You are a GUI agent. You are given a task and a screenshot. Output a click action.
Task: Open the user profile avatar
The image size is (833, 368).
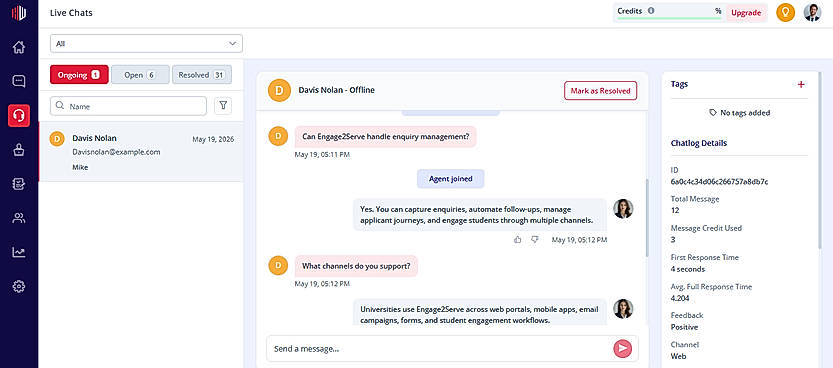pos(812,13)
